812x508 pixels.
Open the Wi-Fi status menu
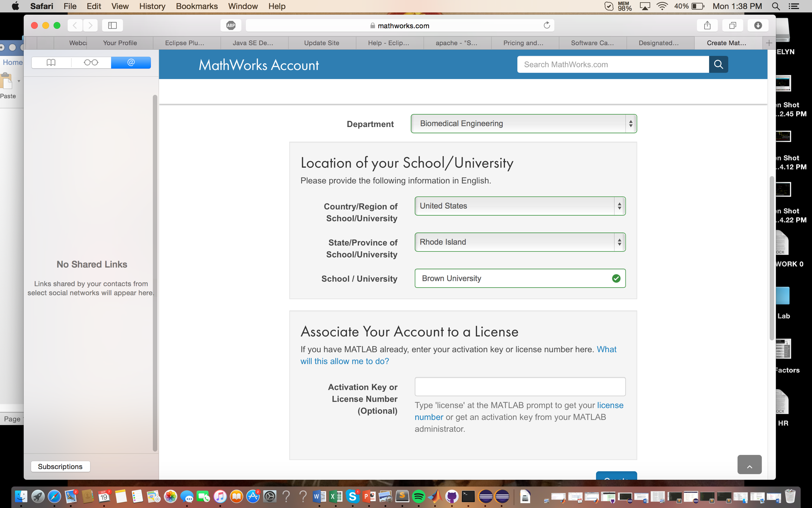click(x=662, y=6)
